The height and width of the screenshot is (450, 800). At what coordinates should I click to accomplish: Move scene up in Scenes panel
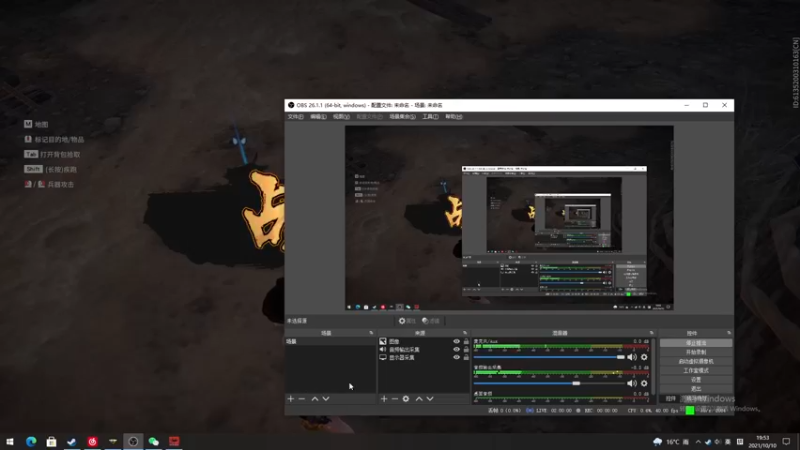315,398
